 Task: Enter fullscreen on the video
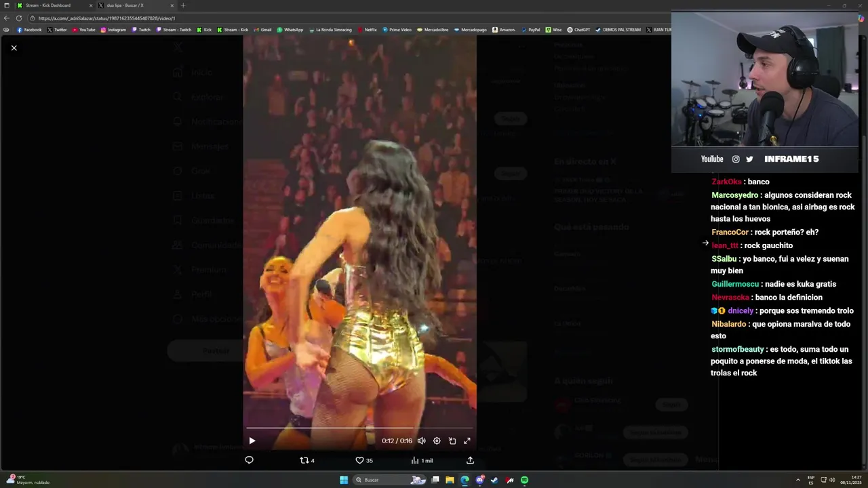[x=467, y=441]
